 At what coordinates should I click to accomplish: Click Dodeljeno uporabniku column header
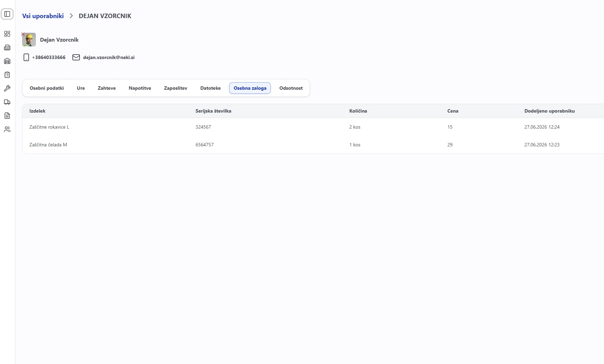click(x=550, y=111)
